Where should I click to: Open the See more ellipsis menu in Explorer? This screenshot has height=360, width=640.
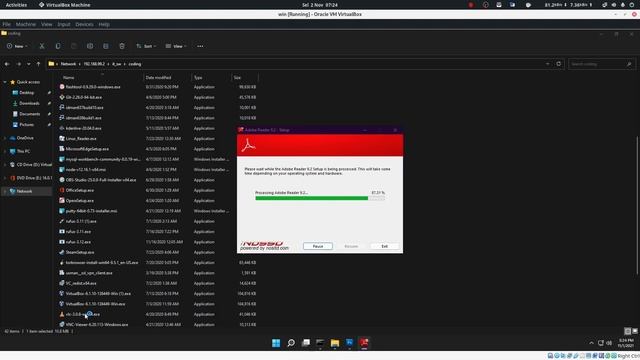pos(200,46)
